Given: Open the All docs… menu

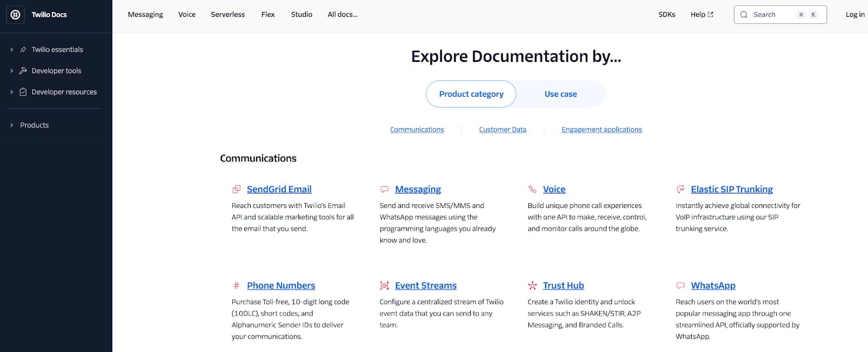Looking at the screenshot, I should [x=342, y=15].
